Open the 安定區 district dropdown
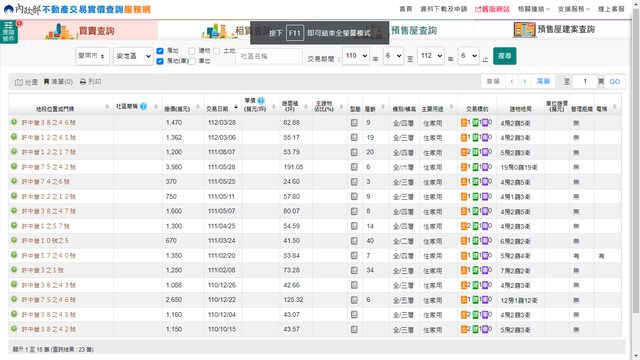 pos(133,56)
